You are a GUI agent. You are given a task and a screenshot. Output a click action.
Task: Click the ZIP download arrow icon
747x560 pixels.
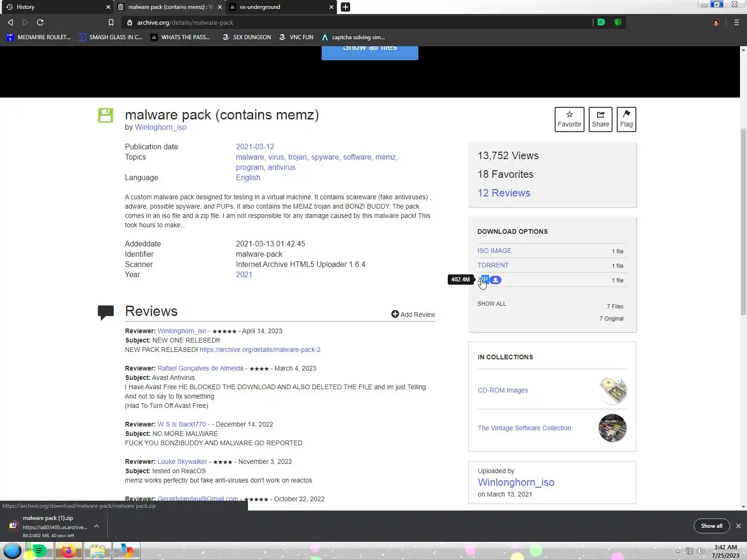pos(496,280)
